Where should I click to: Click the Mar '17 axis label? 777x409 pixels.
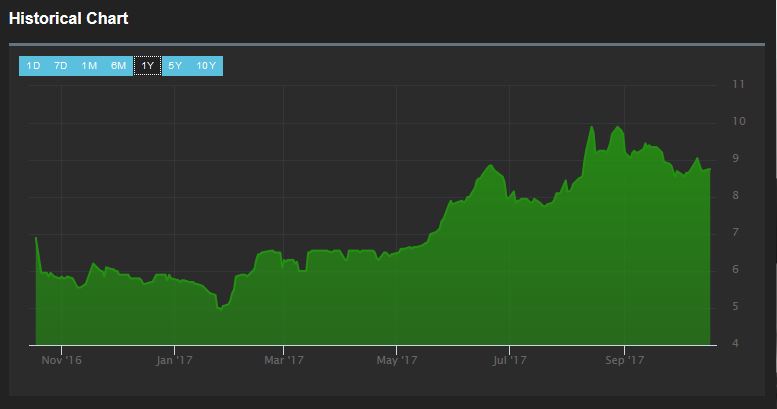tap(283, 360)
